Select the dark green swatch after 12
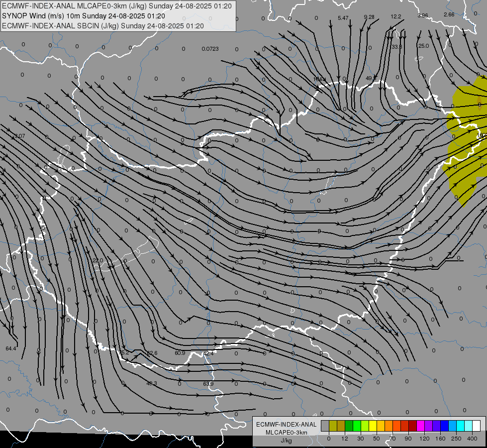 click(x=349, y=426)
